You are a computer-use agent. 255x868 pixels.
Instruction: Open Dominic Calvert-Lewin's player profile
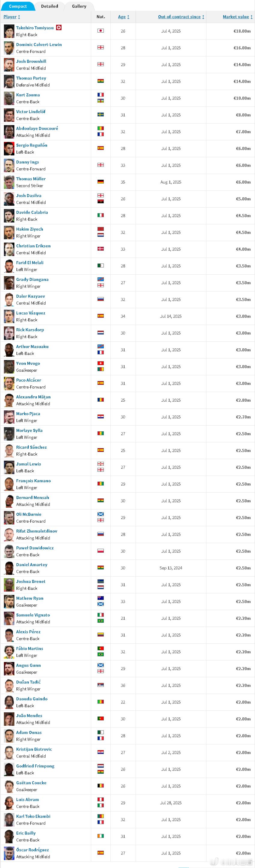[x=39, y=44]
